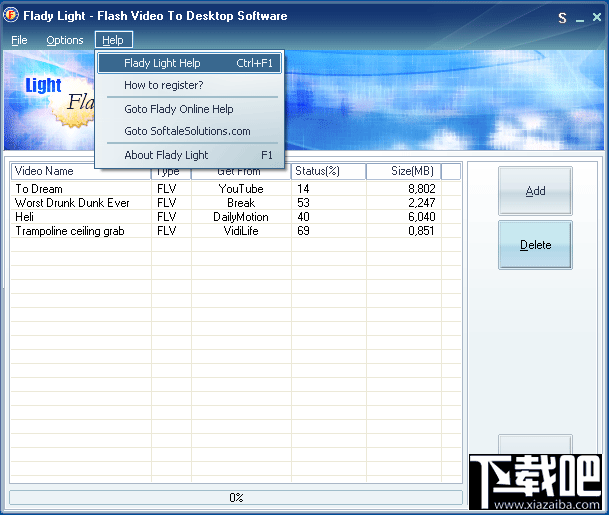609x515 pixels.
Task: Click the S skin button in title bar
Action: tap(562, 18)
